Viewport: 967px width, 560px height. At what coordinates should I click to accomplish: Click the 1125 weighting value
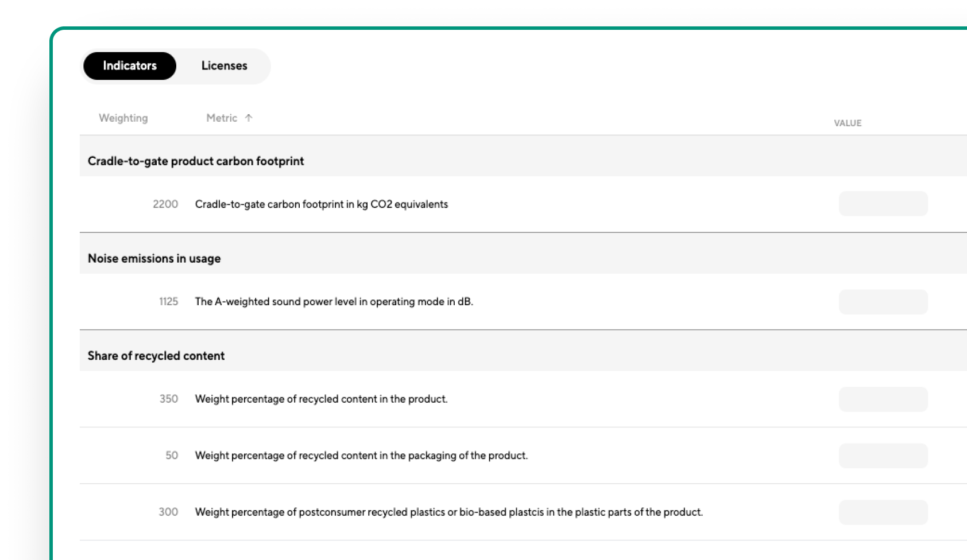pyautogui.click(x=169, y=302)
